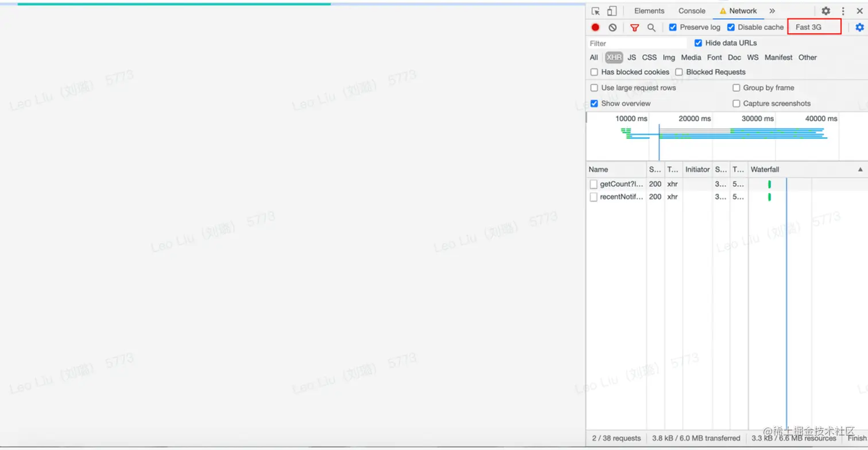
Task: Enable Capture screenshots
Action: [736, 103]
